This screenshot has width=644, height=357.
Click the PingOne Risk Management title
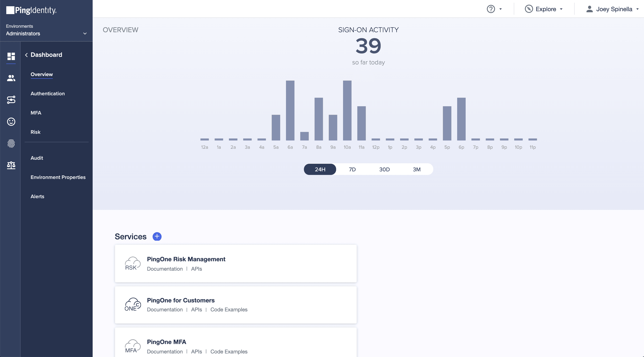coord(186,259)
